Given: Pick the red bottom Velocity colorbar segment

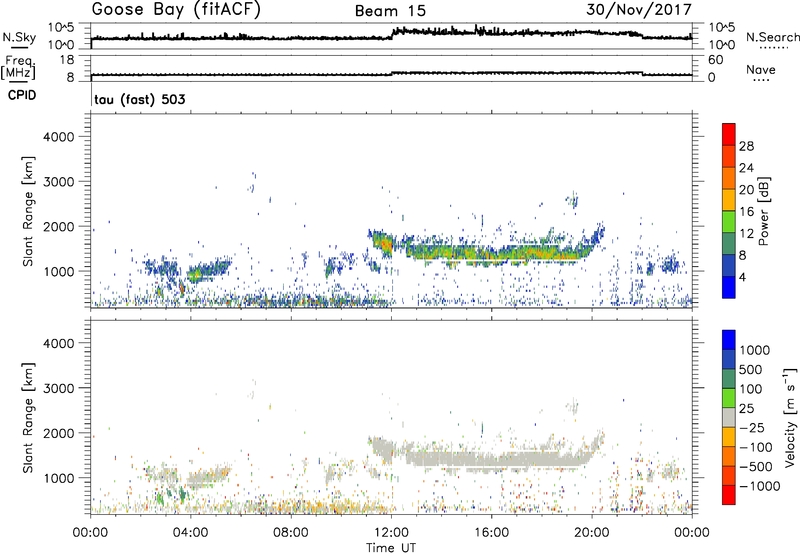Looking at the screenshot, I should coord(729,495).
